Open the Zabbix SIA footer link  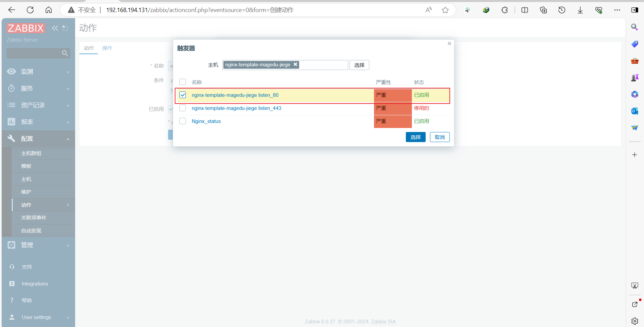pyautogui.click(x=383, y=322)
